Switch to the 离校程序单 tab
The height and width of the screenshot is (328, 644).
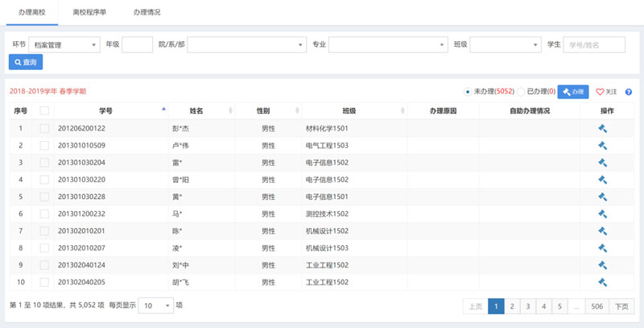pyautogui.click(x=89, y=13)
